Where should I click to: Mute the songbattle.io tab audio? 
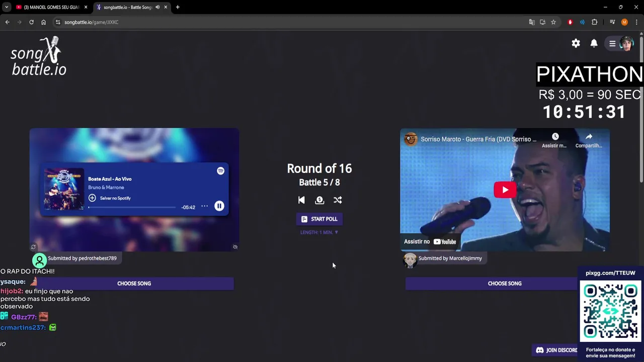pyautogui.click(x=157, y=7)
